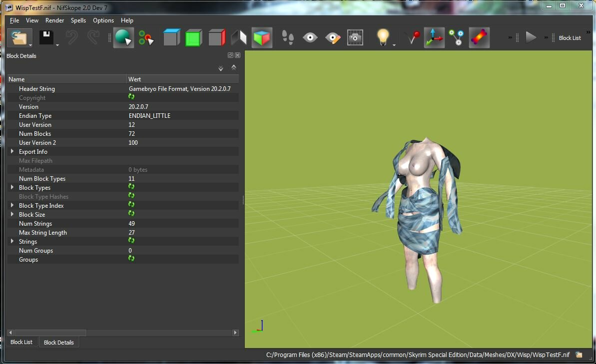Viewport: 596px width, 364px height.
Task: Expand the Block Types row
Action: click(12, 187)
